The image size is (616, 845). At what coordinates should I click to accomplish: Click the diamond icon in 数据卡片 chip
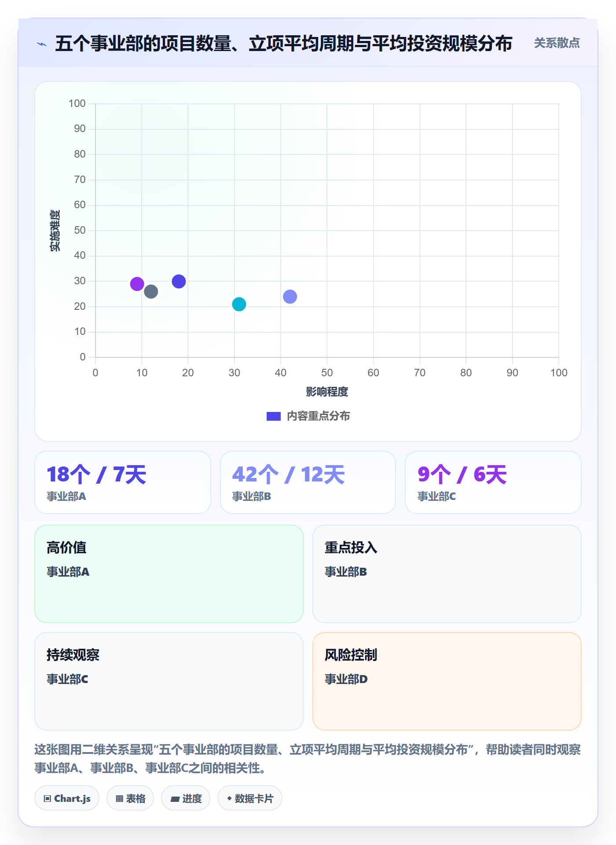tap(229, 798)
